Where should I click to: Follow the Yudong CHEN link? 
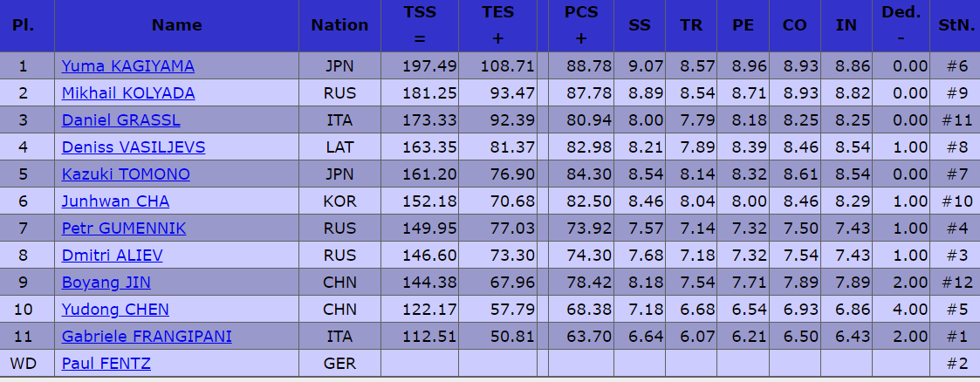point(115,310)
